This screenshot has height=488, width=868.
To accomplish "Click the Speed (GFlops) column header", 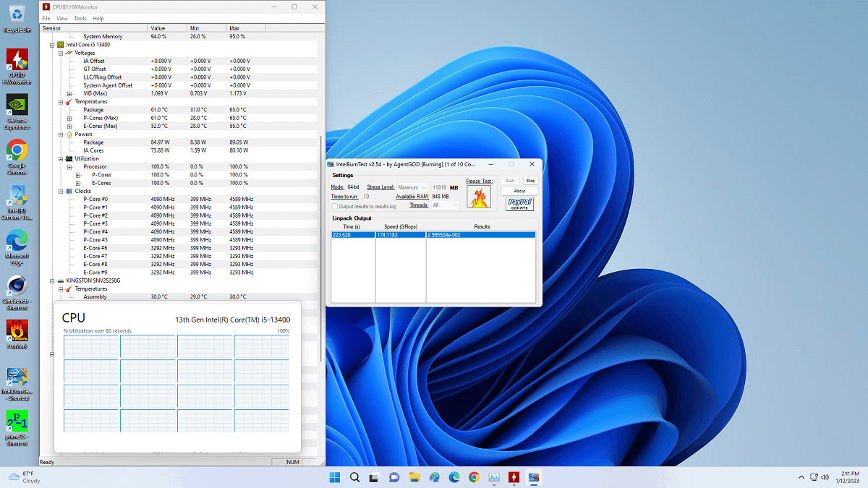I will click(401, 227).
